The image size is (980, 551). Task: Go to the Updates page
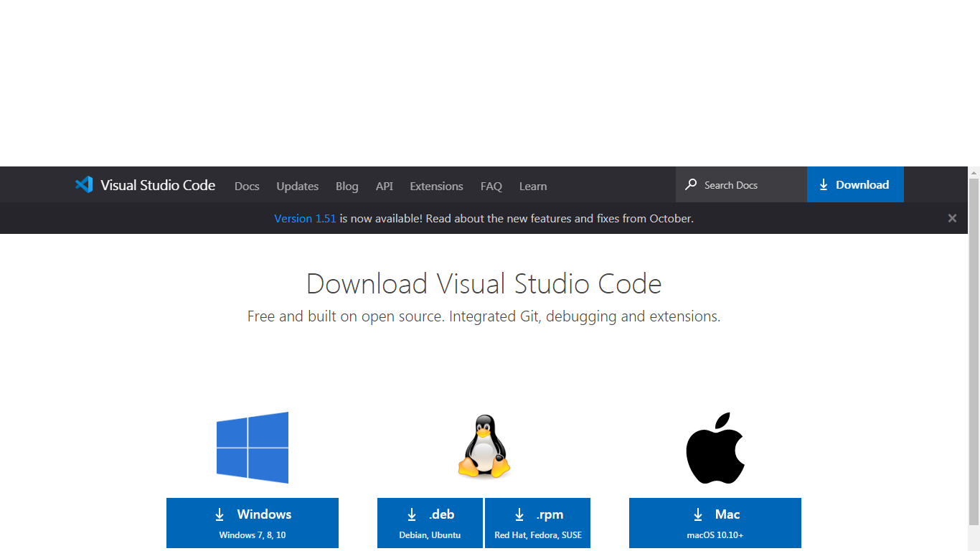(x=297, y=186)
